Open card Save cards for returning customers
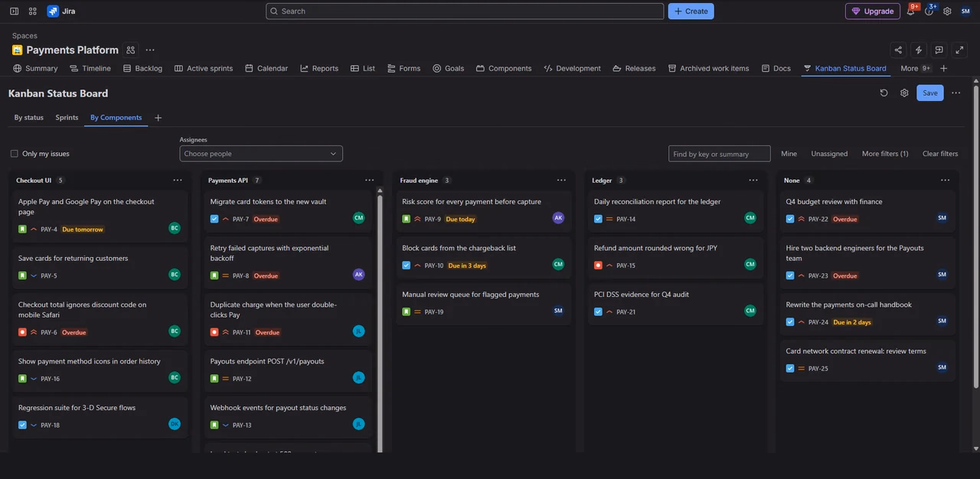980x479 pixels. pos(100,267)
